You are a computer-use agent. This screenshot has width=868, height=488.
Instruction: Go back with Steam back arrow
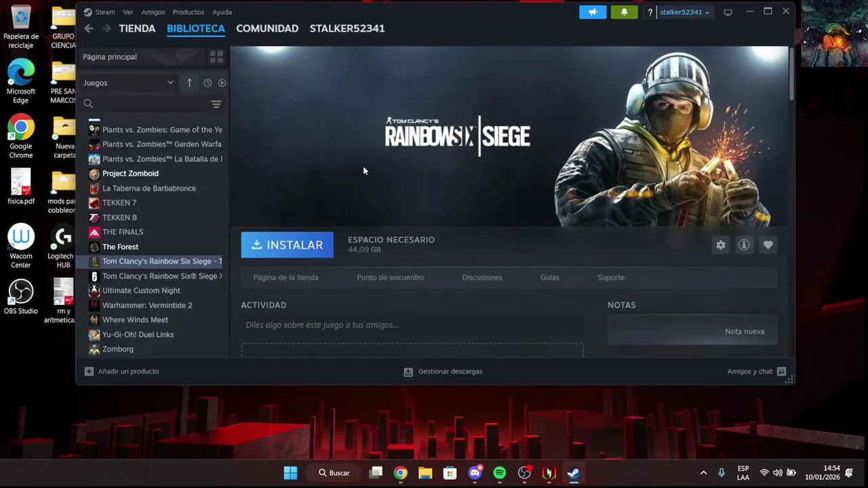click(x=89, y=28)
